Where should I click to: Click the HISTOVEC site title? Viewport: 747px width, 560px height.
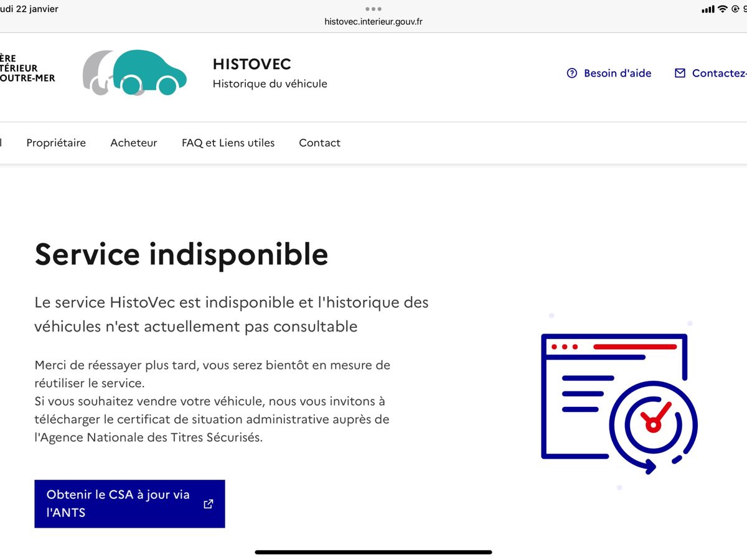[x=251, y=64]
